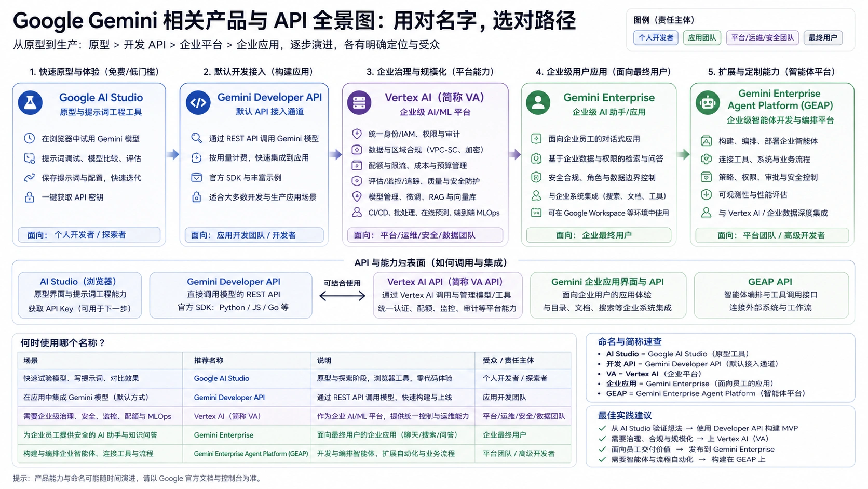Click the GEAP API card title
The image size is (868, 489).
[770, 282]
